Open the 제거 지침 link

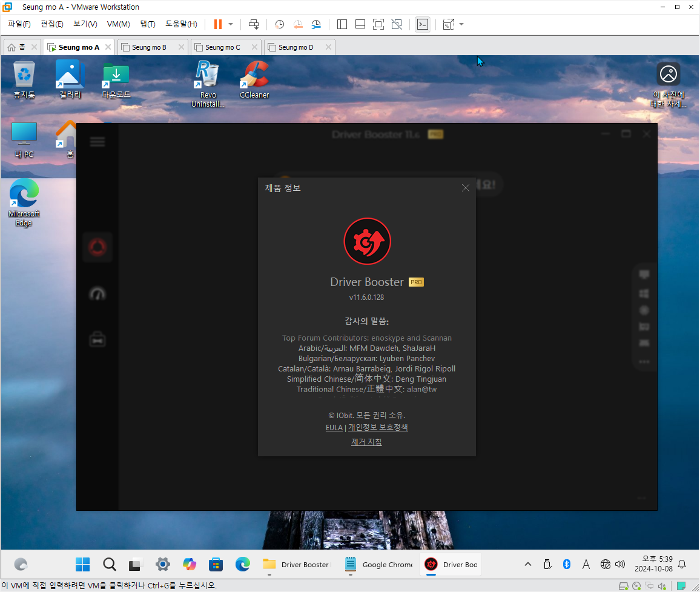click(x=366, y=442)
